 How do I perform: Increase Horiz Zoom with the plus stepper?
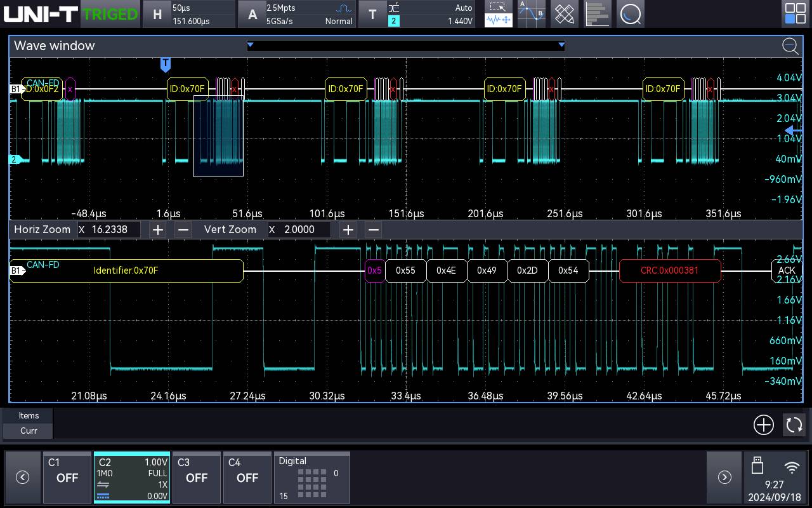point(157,229)
